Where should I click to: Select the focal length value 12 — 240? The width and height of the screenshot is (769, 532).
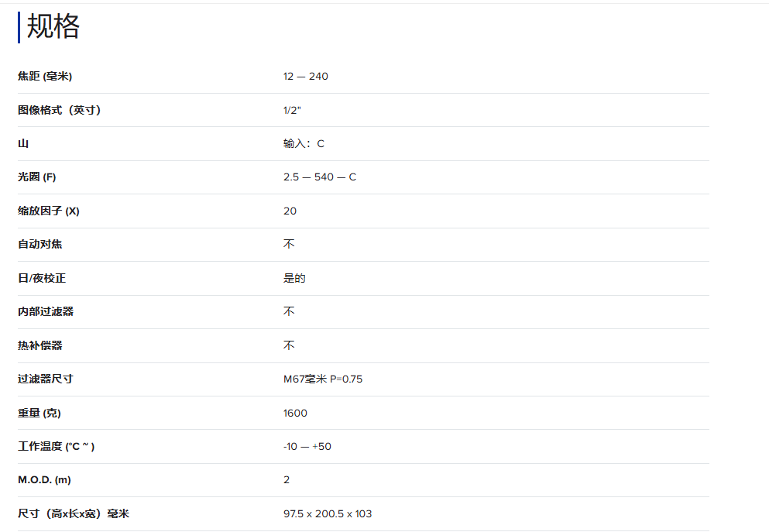click(x=305, y=76)
